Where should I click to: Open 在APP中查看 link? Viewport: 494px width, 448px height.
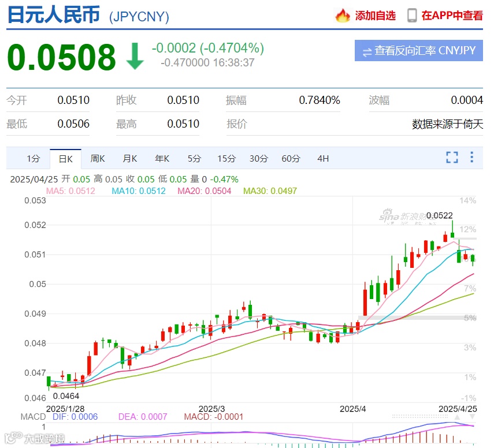pyautogui.click(x=452, y=16)
